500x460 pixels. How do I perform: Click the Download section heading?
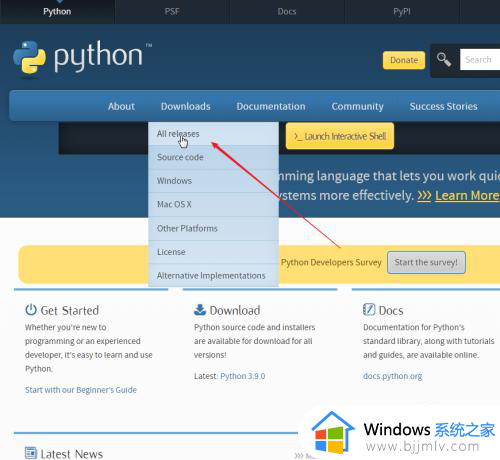click(x=235, y=310)
